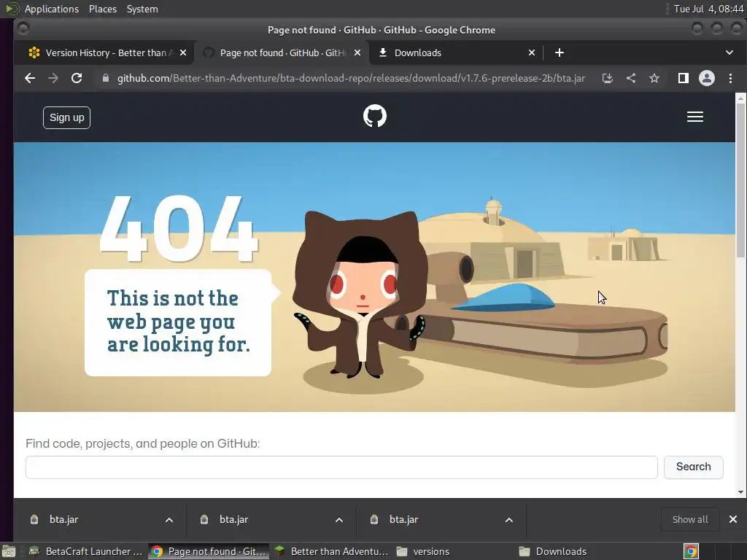The image size is (747, 560).
Task: Reload the GitHub 404 page
Action: 77,78
